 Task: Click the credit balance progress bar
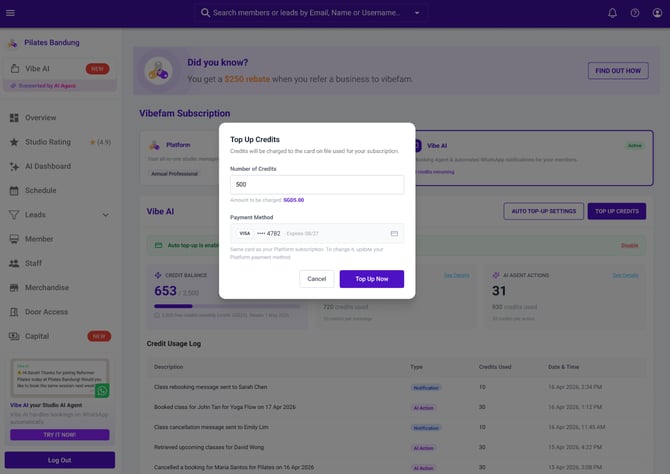pos(227,306)
